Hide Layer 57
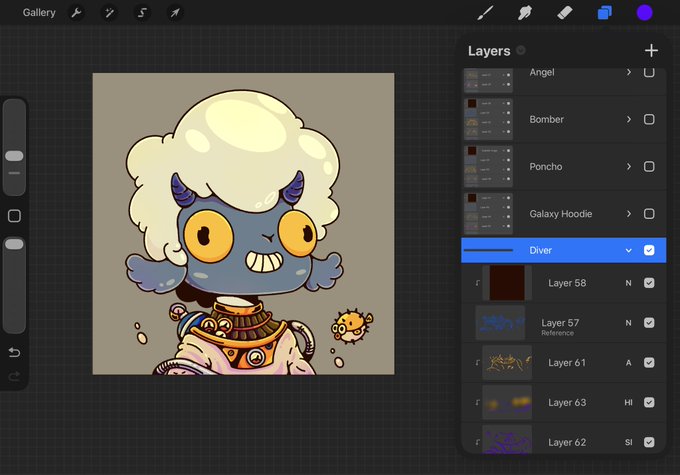Screen dimensions: 680x475 click(649, 323)
